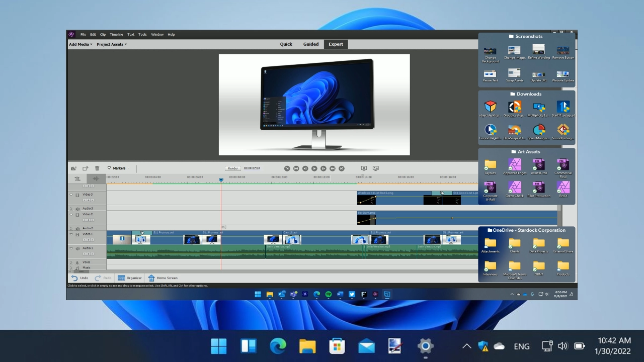The height and width of the screenshot is (362, 644).
Task: Collapse the Audio 1 track
Action: [x=71, y=248]
